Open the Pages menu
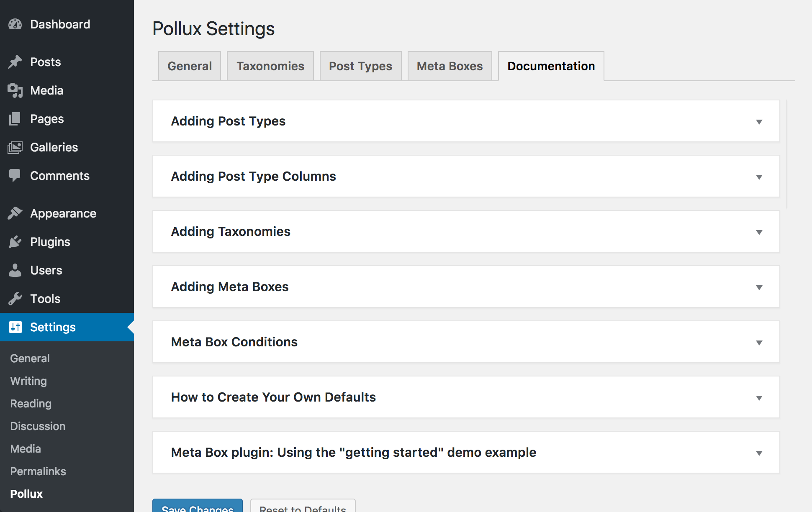 67,119
